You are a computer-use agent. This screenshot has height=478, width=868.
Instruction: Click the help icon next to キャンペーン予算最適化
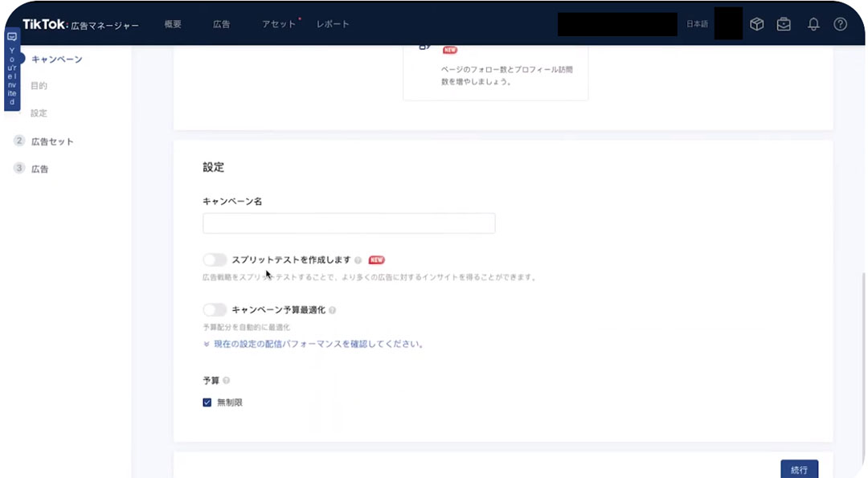(332, 309)
